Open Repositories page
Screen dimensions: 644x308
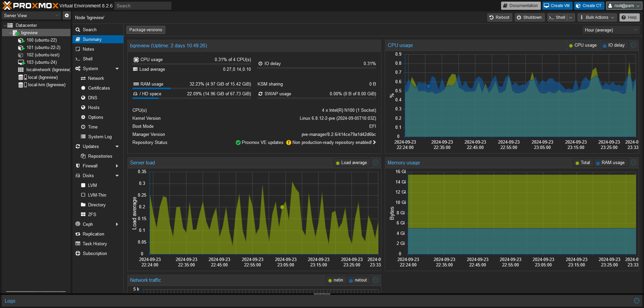[x=98, y=156]
